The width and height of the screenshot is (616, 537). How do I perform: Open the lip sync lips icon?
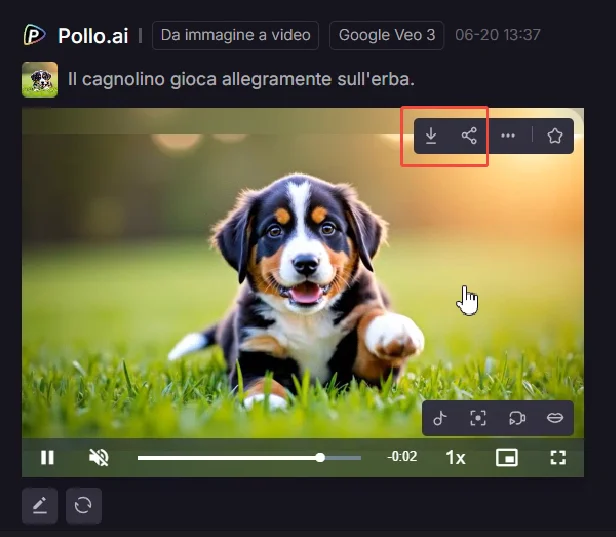555,418
